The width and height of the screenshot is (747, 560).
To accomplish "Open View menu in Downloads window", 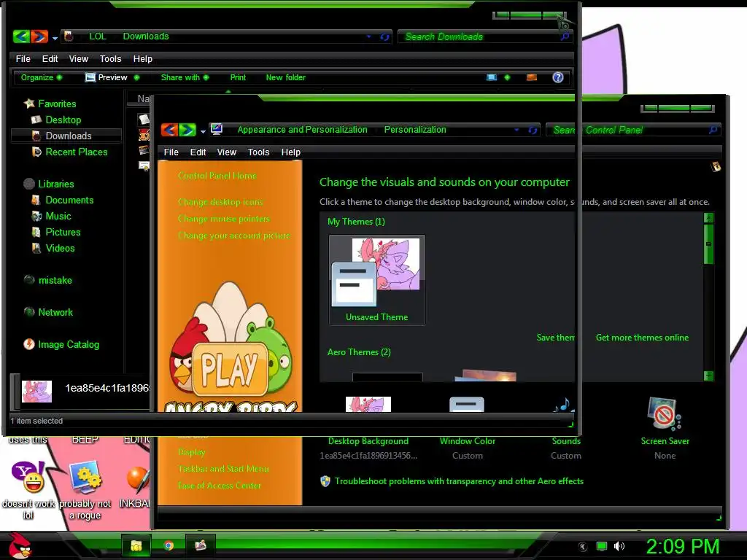I will point(79,58).
